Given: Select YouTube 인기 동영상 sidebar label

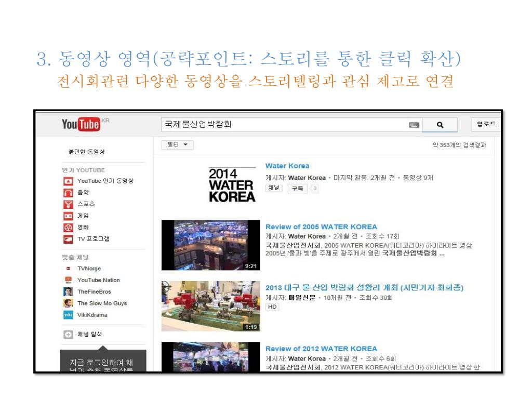Looking at the screenshot, I should click(x=105, y=181).
